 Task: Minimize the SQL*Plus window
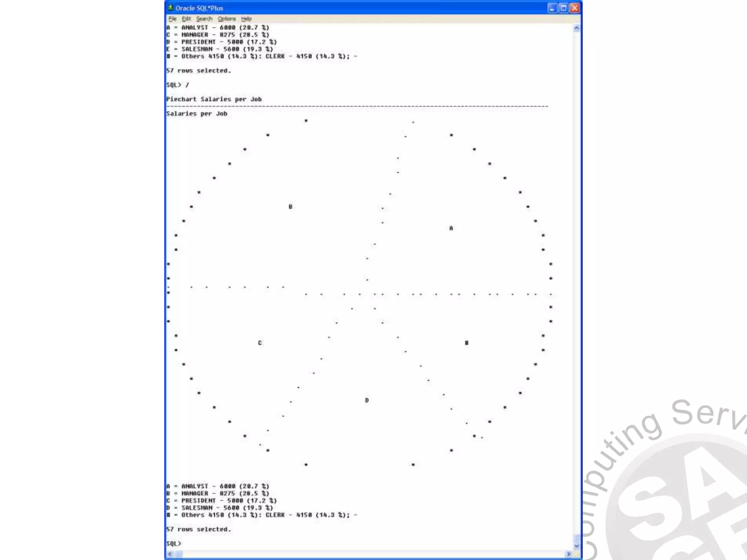click(552, 8)
